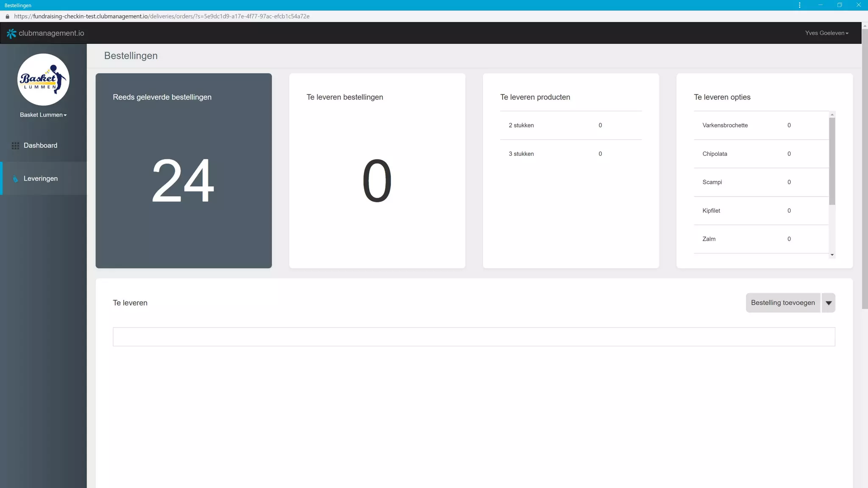This screenshot has width=868, height=488.
Task: Click the Dashboard grid icon in sidebar
Action: click(15, 146)
